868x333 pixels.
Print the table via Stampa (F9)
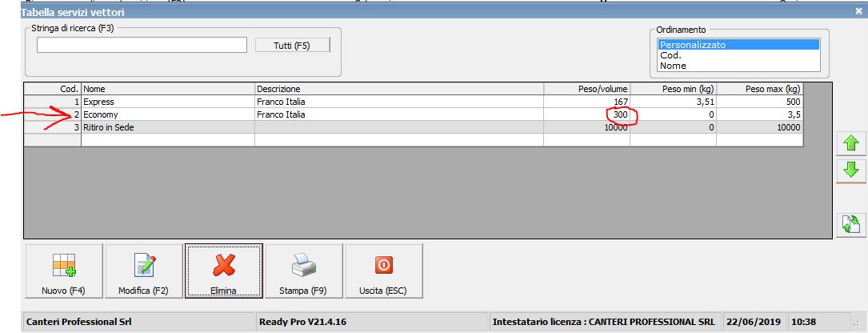click(303, 271)
